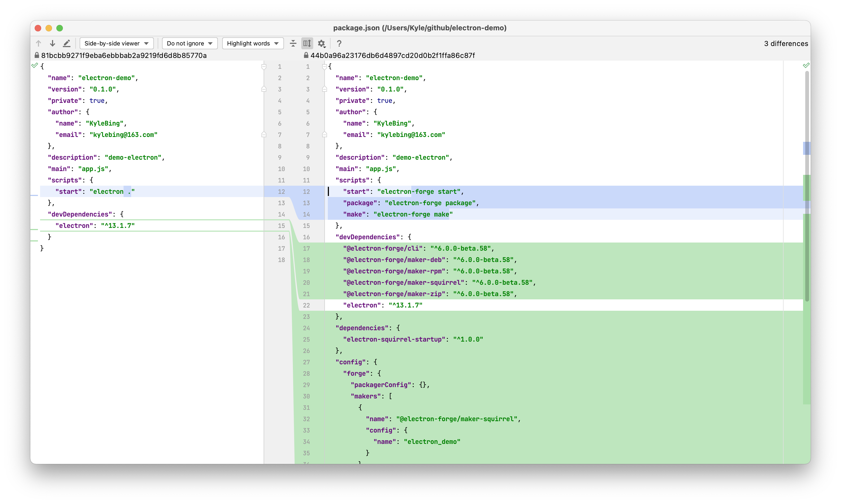
Task: Click fold marker at right line 7
Action: click(324, 135)
